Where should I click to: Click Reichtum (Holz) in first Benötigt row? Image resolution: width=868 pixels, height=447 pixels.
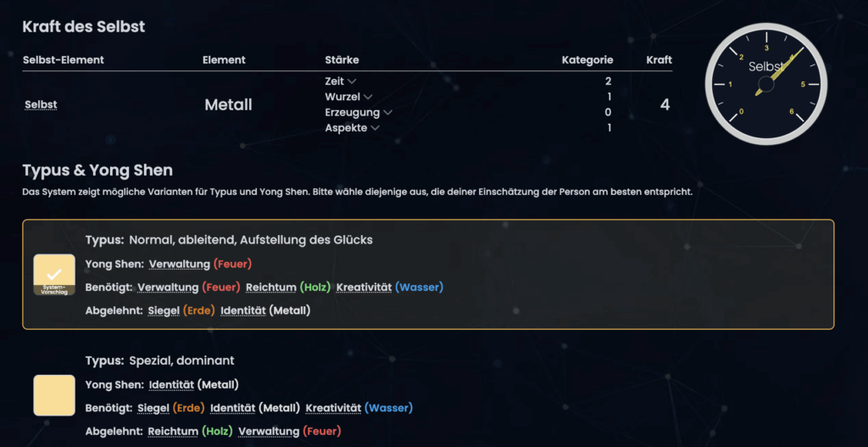[288, 287]
